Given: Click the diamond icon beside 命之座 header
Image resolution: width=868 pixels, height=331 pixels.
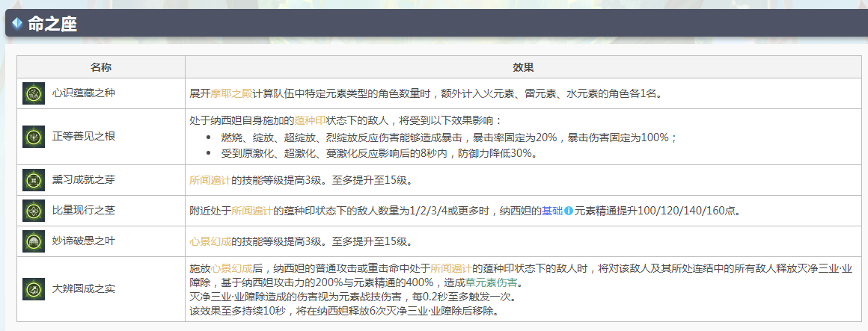Looking at the screenshot, I should 17,22.
